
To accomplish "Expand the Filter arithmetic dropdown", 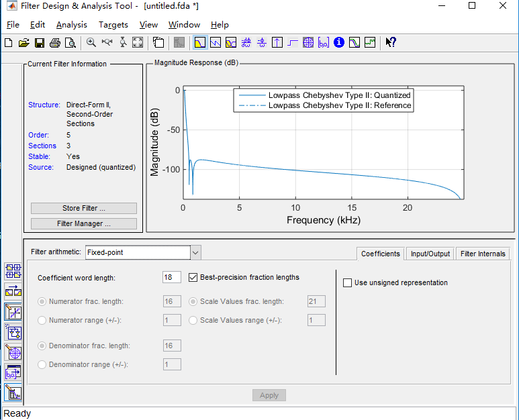I will click(x=195, y=253).
